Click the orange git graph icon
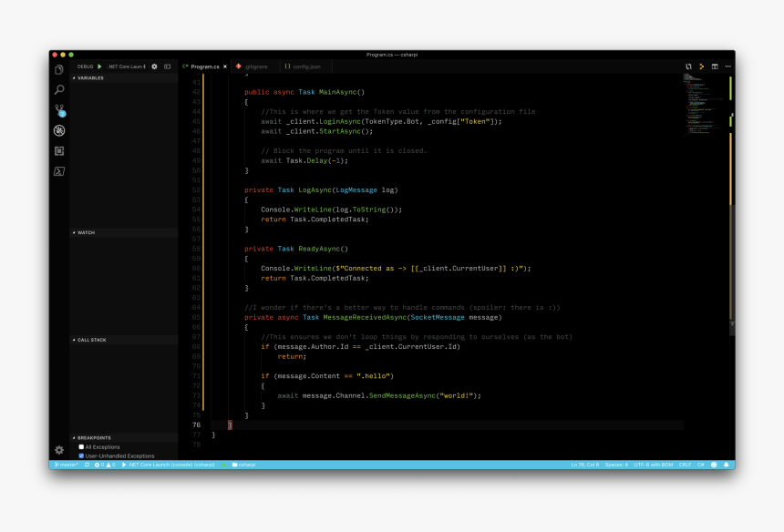The height and width of the screenshot is (532, 784). point(702,66)
